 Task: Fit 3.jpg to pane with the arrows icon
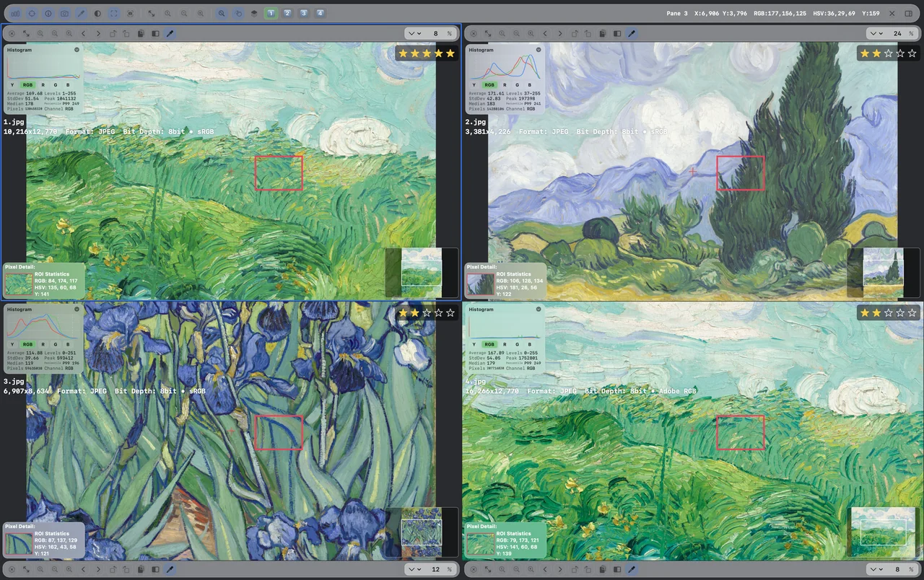(x=26, y=569)
